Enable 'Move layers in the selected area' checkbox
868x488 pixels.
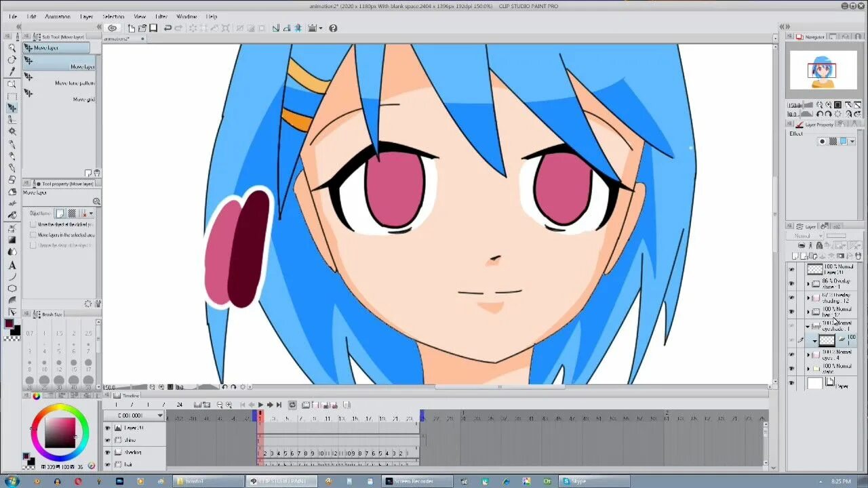33,235
